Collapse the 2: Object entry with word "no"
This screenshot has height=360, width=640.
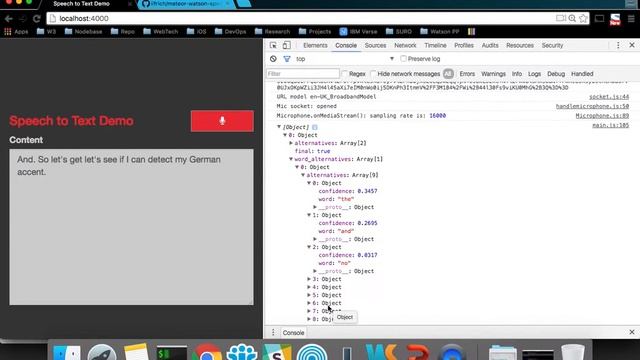tap(309, 247)
